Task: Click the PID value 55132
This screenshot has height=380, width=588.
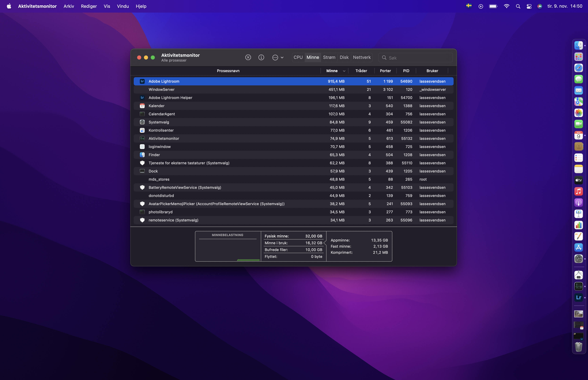Action: click(x=407, y=138)
